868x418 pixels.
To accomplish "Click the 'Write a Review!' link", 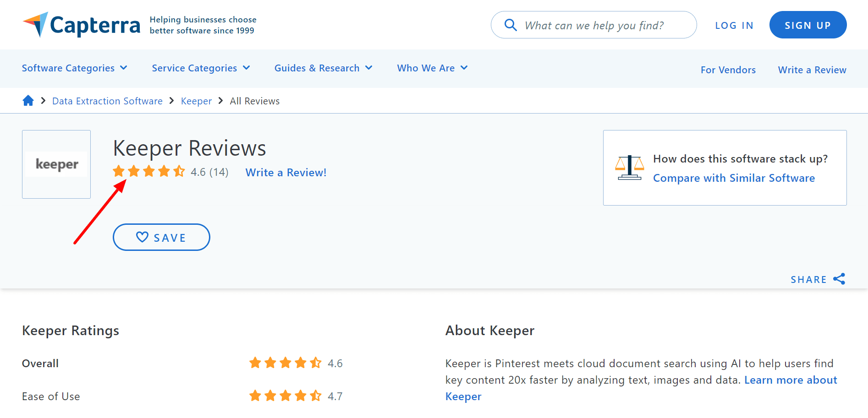I will click(x=286, y=173).
